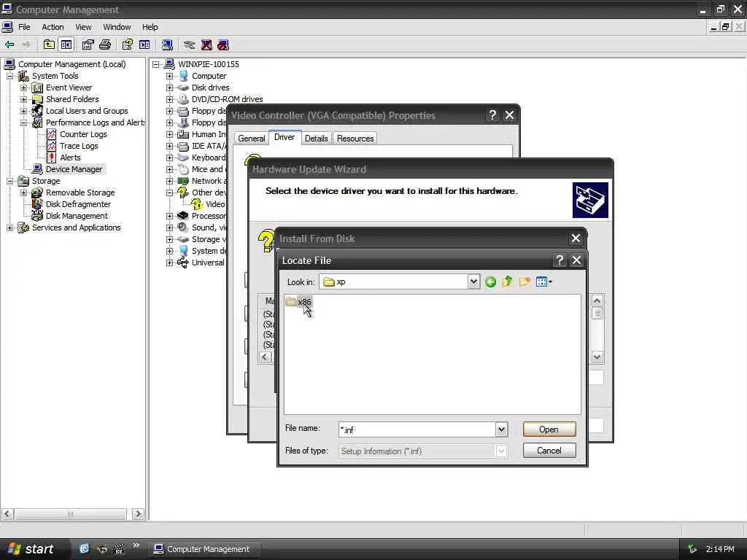Switch to the Resources tab
Viewport: 747px width, 560px height.
[x=355, y=139]
